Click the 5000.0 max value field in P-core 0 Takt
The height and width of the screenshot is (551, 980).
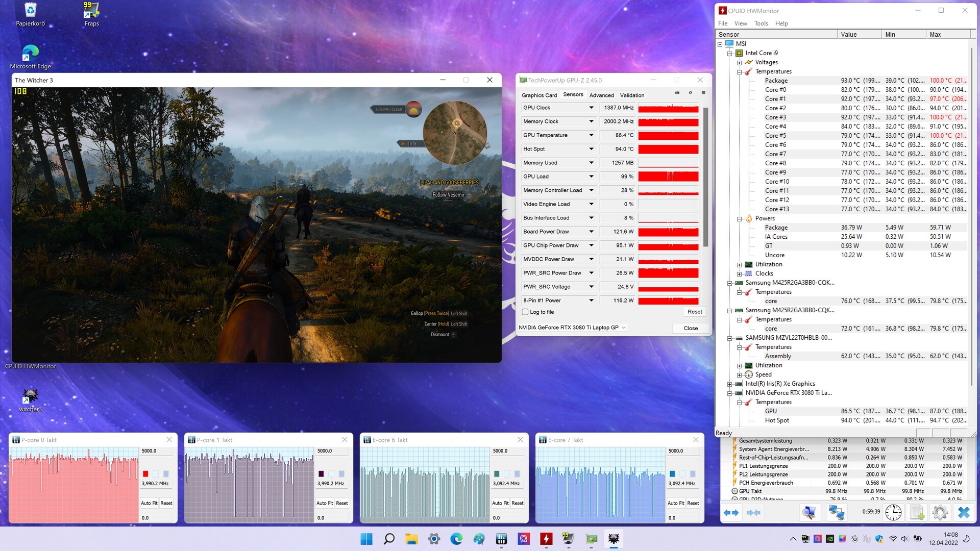coord(157,451)
